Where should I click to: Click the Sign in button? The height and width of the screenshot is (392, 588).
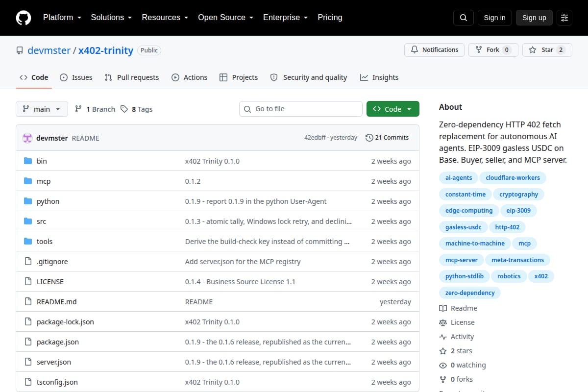(494, 18)
